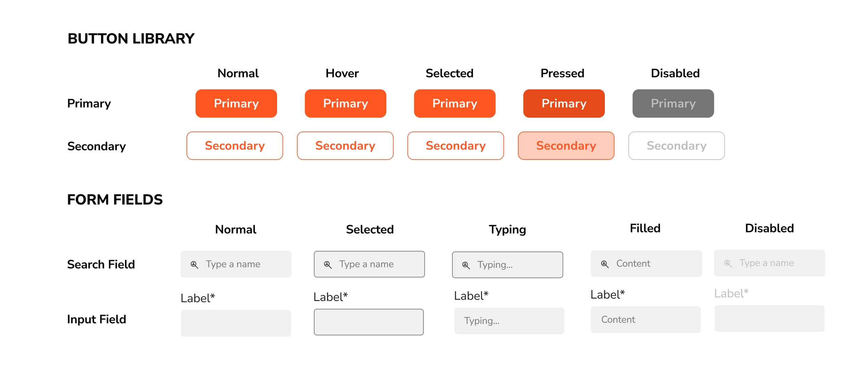This screenshot has width=868, height=368.
Task: Click search icon in Selected search field
Action: click(328, 265)
